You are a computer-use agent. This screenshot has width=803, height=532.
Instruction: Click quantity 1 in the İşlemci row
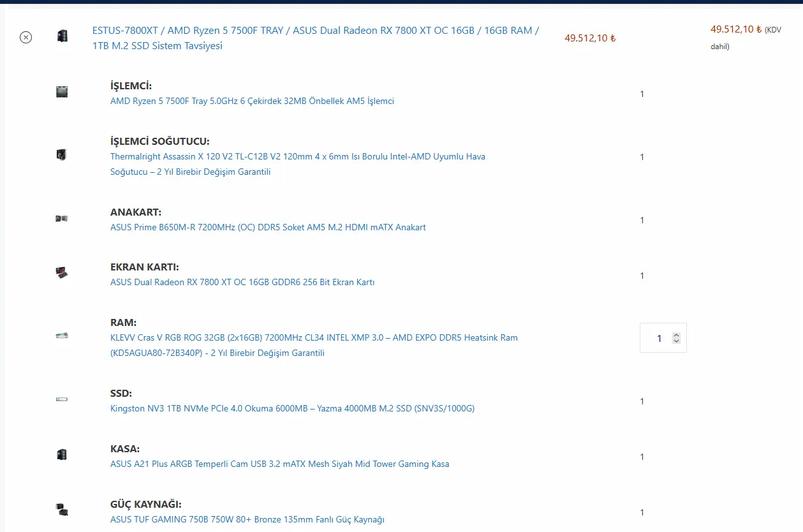[x=642, y=94]
